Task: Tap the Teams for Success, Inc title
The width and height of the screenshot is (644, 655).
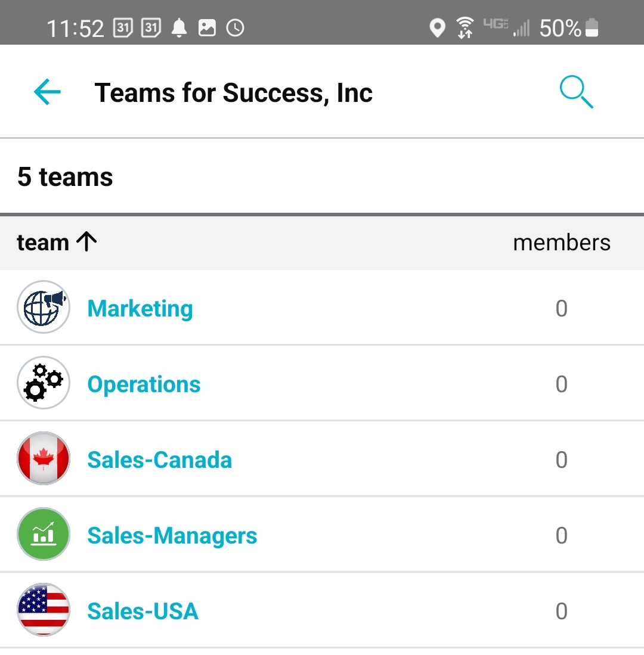Action: click(x=234, y=93)
